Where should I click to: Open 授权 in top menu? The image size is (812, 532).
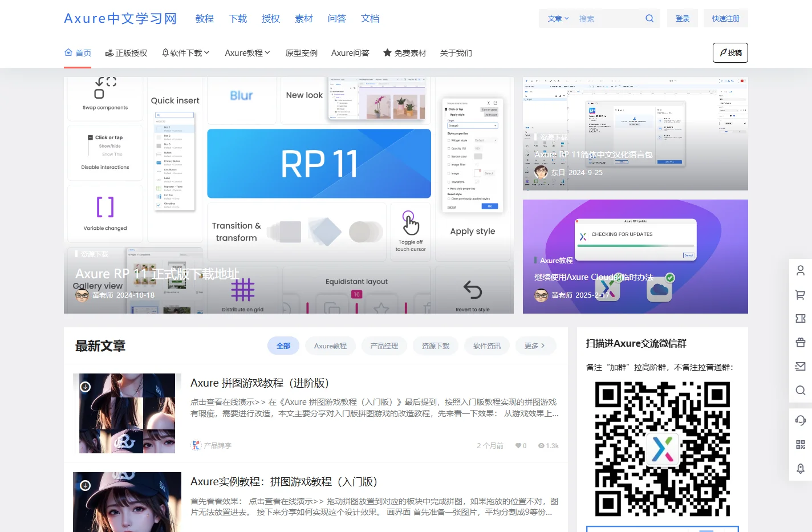click(x=271, y=18)
